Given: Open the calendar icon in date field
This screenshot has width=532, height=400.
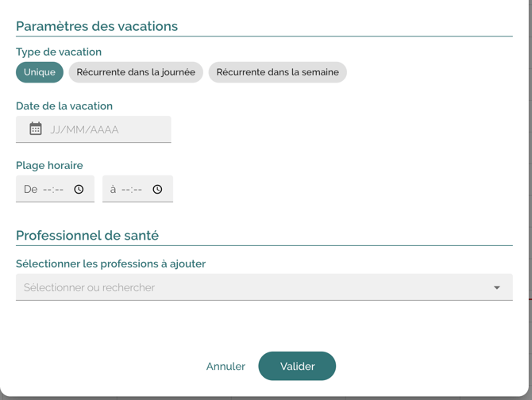Looking at the screenshot, I should point(36,129).
